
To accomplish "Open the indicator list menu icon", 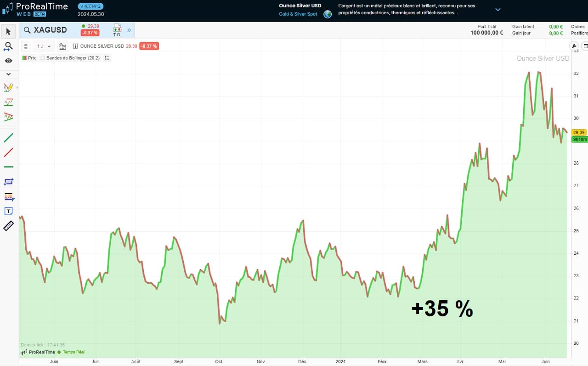I will click(107, 58).
